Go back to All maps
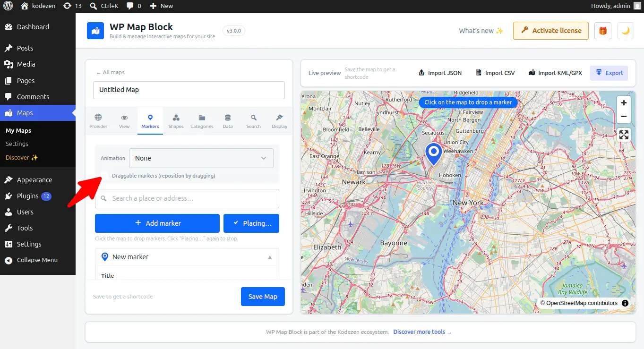 pos(111,73)
